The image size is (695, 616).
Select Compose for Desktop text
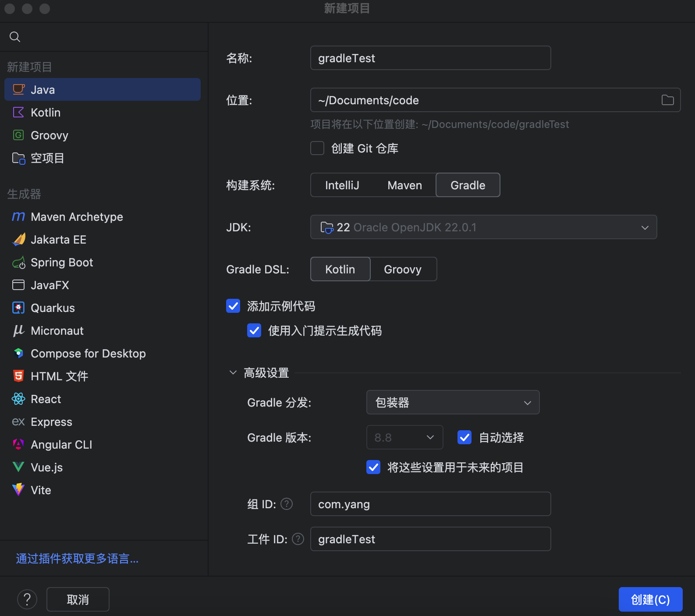point(88,354)
